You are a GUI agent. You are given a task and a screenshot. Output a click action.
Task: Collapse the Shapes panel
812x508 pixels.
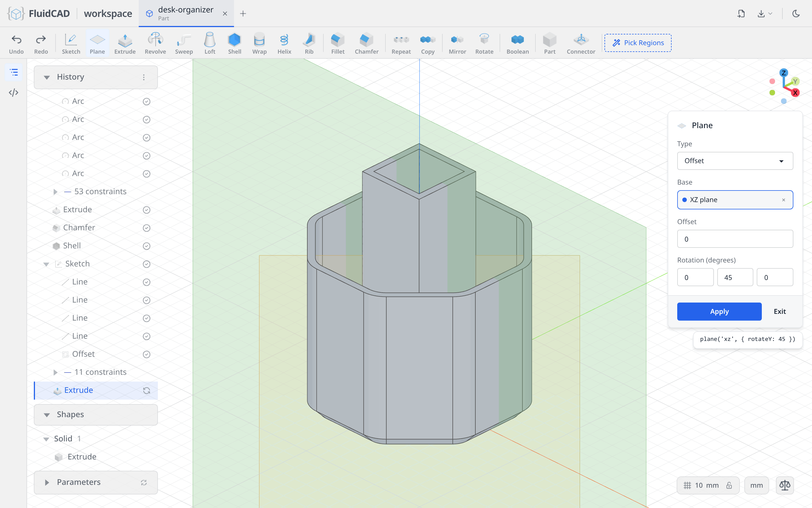click(x=47, y=415)
